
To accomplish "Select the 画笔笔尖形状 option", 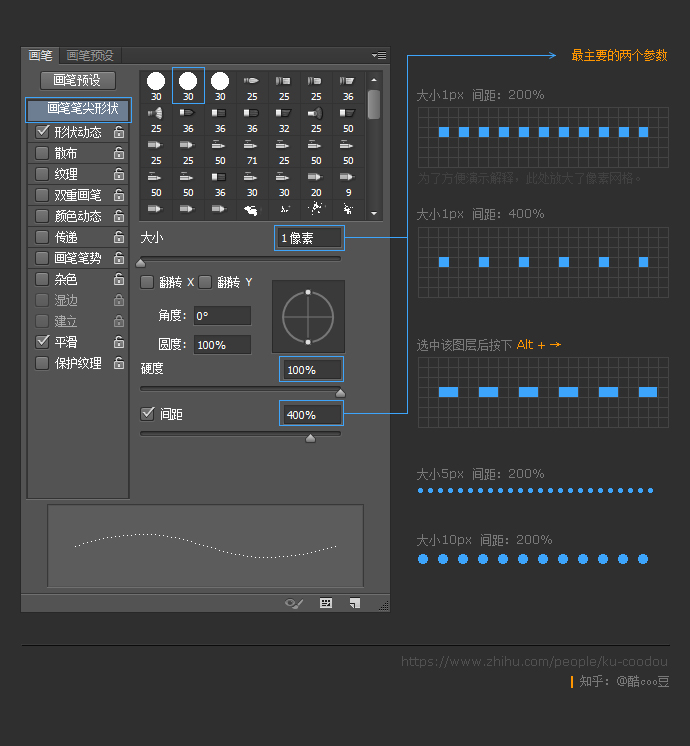I will [78, 108].
